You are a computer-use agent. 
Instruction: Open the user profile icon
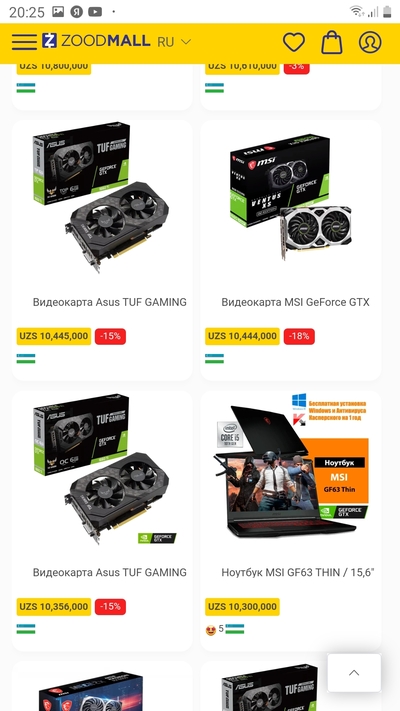pos(370,42)
